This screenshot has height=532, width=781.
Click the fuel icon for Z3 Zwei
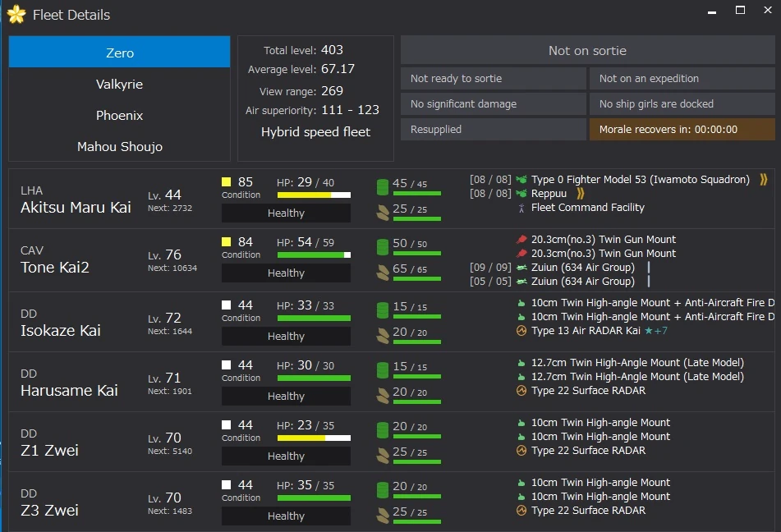coord(383,490)
